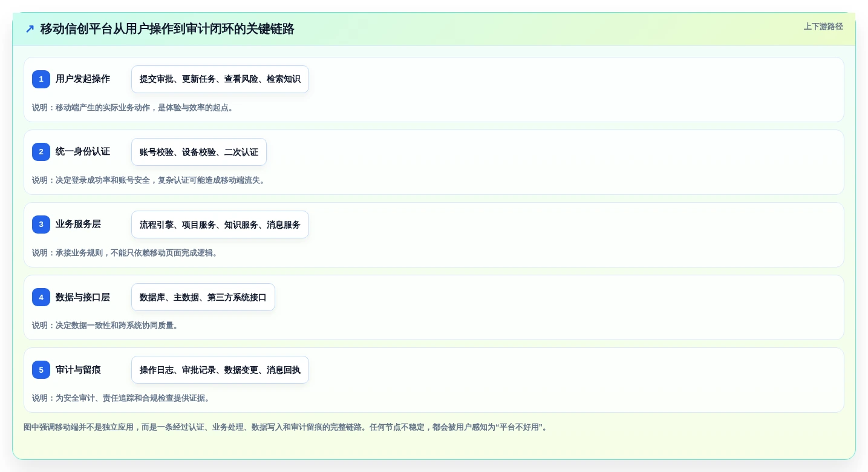Click the note 为安全审计、责任追踪和合规检查提供证据
This screenshot has height=472, width=868.
click(x=122, y=398)
